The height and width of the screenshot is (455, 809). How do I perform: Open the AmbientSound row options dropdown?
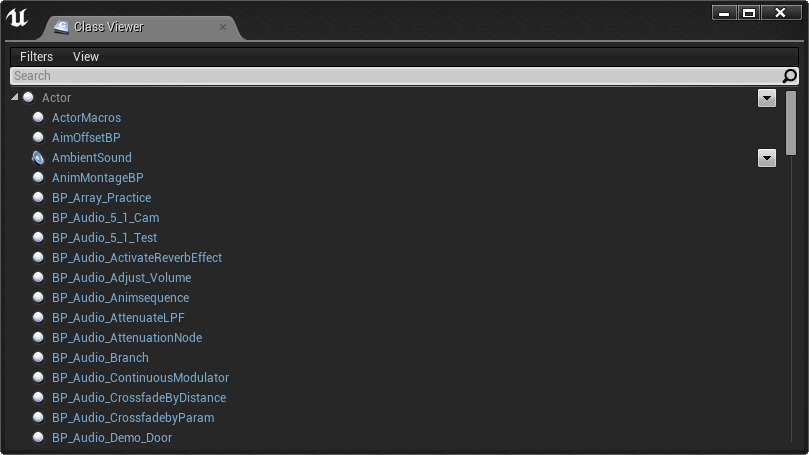[x=767, y=158]
